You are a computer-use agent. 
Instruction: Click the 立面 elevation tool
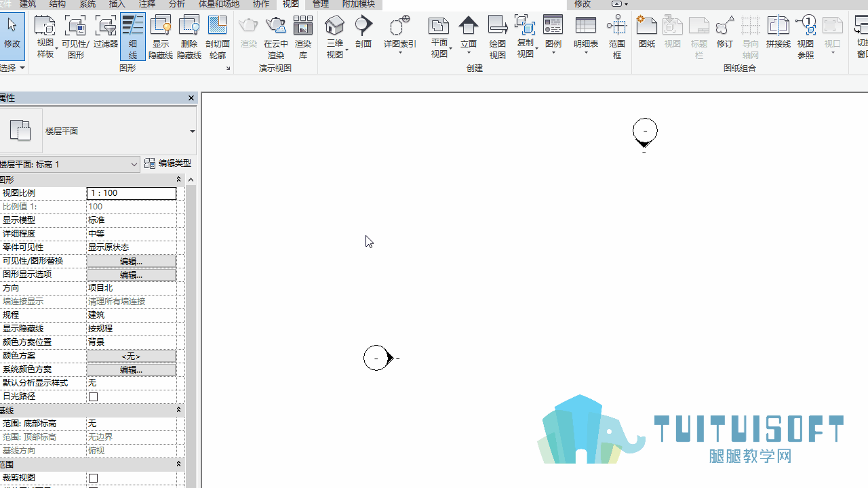pos(469,34)
